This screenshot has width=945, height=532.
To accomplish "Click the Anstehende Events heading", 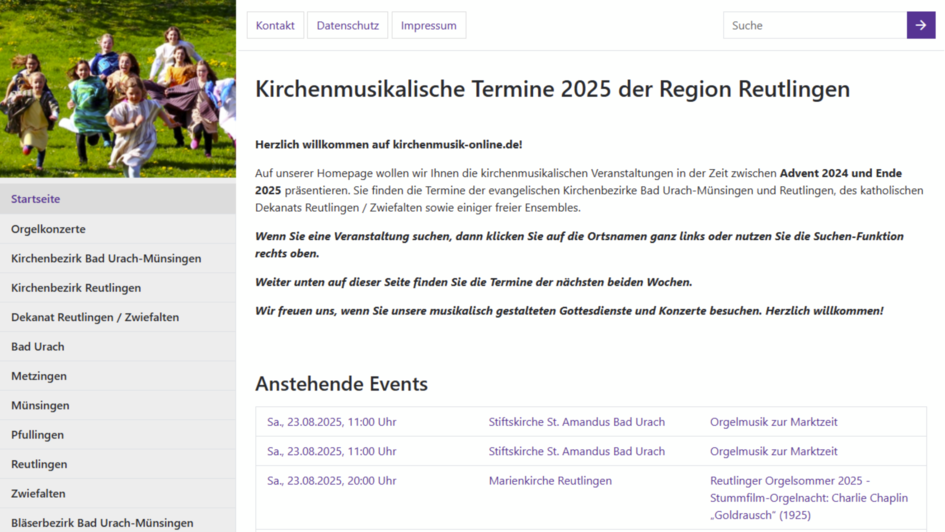I will point(342,384).
